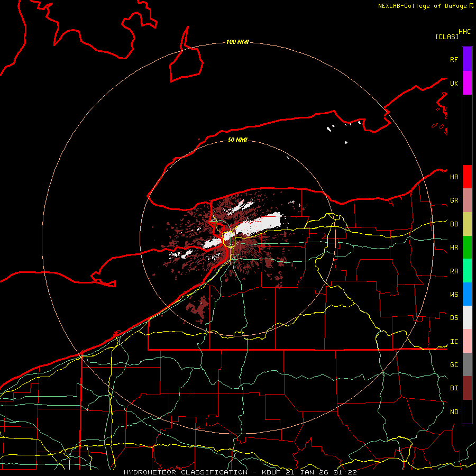This screenshot has height=476, width=476.
Task: Click the RF legend label
Action: tap(454, 59)
